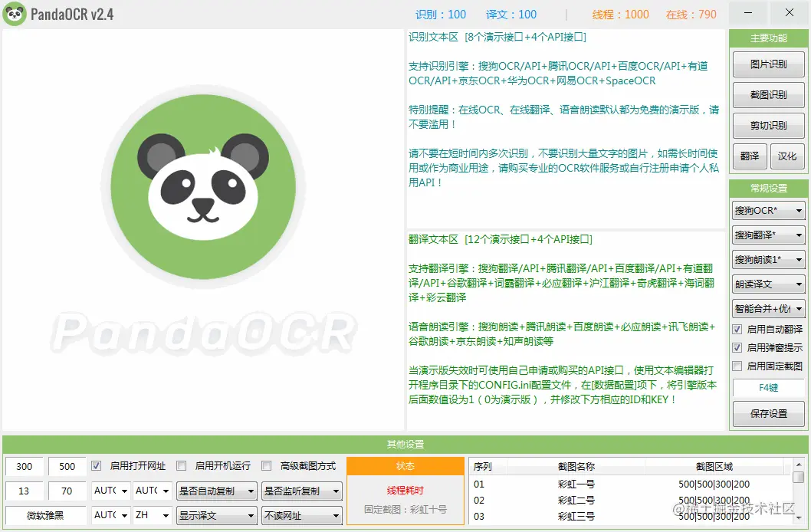811x532 pixels.
Task: Expand the 搜狗朗读1* voice dropdown
Action: pos(769,260)
